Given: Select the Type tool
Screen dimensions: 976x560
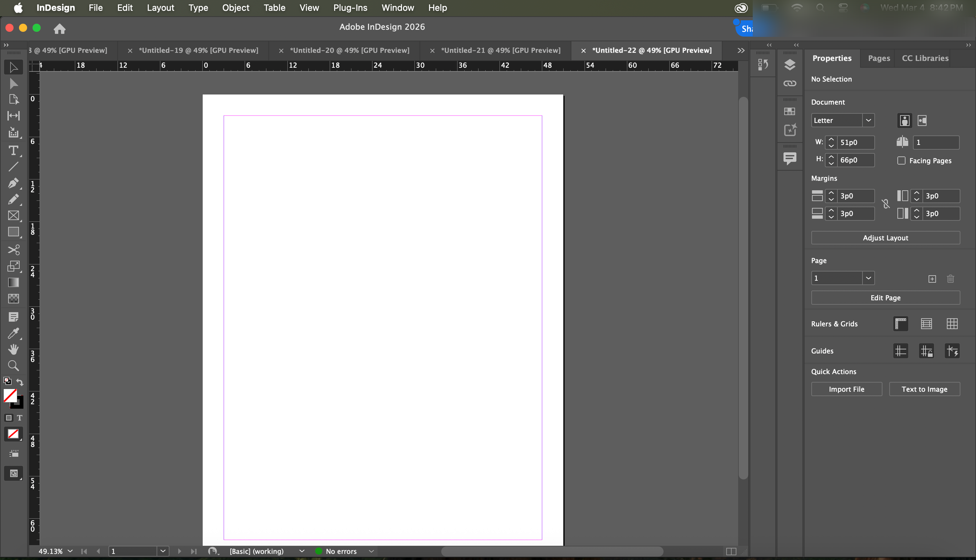Looking at the screenshot, I should (14, 150).
